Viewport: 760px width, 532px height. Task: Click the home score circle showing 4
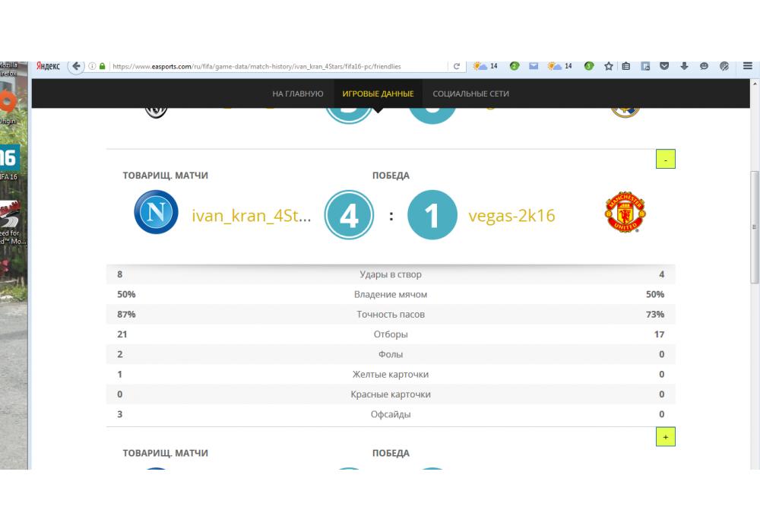tap(349, 215)
